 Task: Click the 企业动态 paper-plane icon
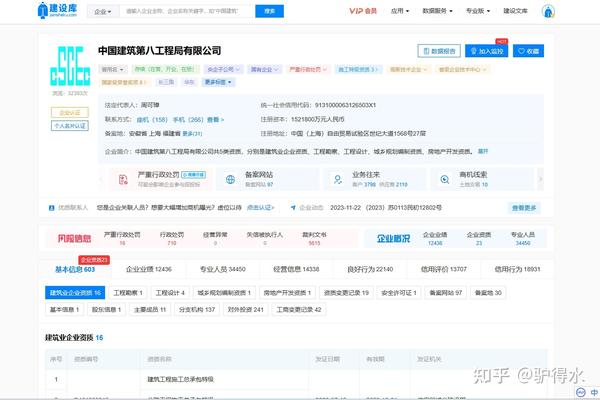[293, 208]
